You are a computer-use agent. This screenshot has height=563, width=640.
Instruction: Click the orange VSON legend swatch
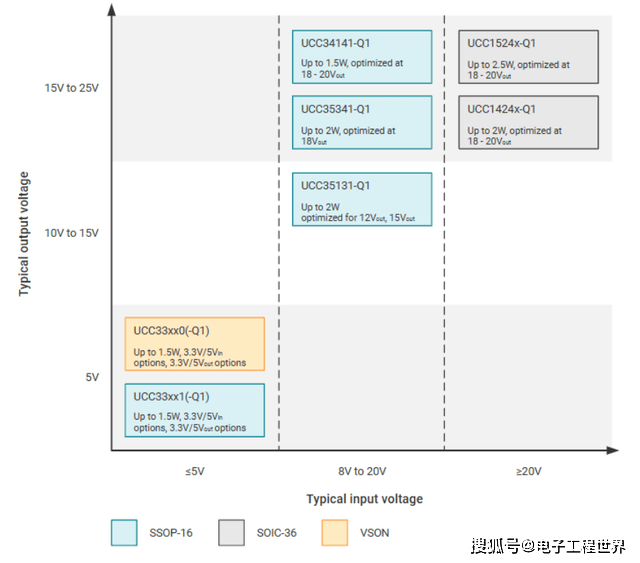(x=333, y=533)
